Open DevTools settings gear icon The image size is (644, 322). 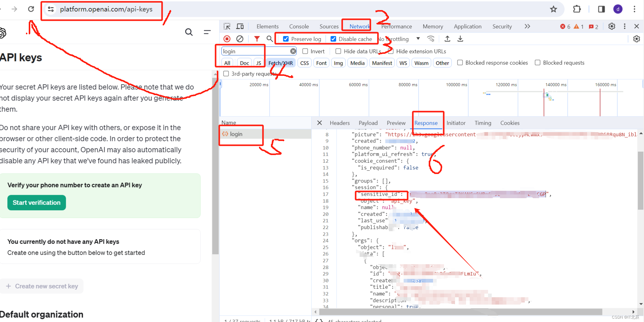(x=612, y=26)
